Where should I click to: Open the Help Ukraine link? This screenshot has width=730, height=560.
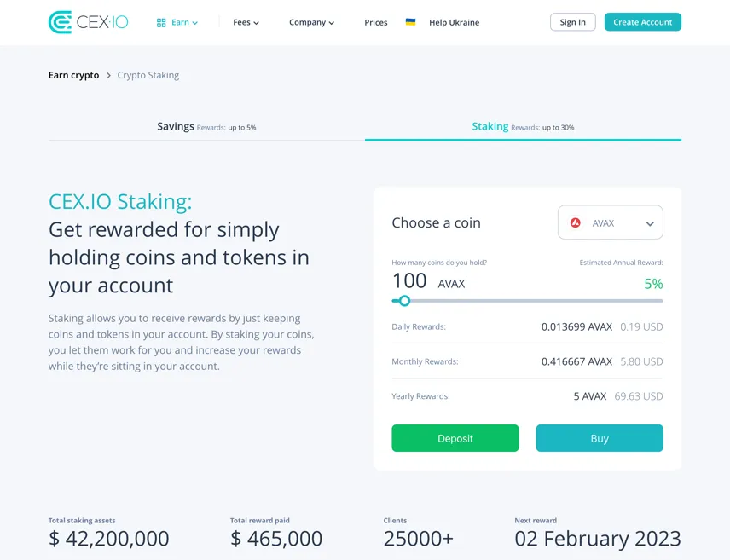(454, 22)
